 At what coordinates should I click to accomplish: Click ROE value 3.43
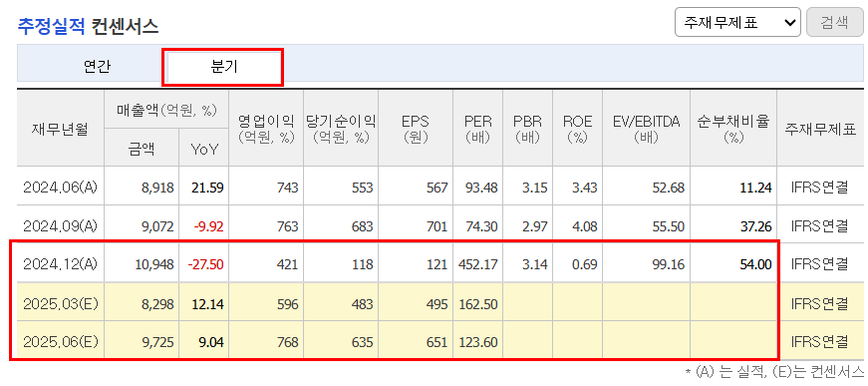(x=585, y=188)
